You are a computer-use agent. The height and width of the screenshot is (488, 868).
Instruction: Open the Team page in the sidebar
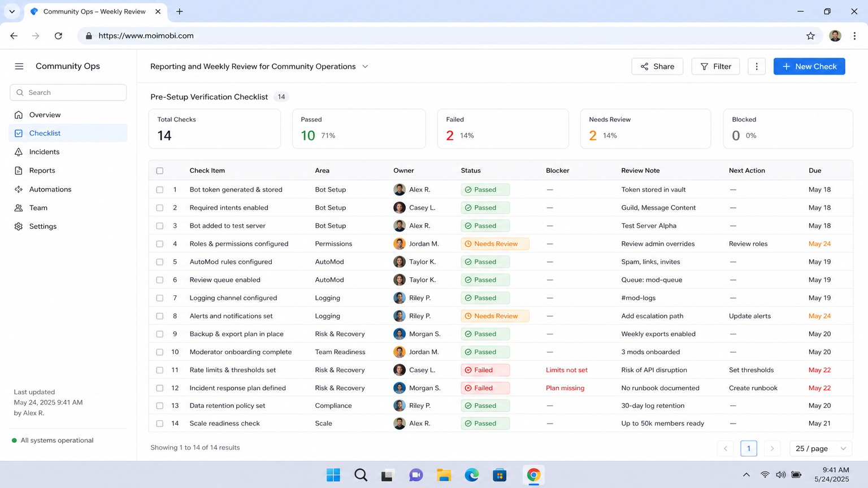click(68, 208)
